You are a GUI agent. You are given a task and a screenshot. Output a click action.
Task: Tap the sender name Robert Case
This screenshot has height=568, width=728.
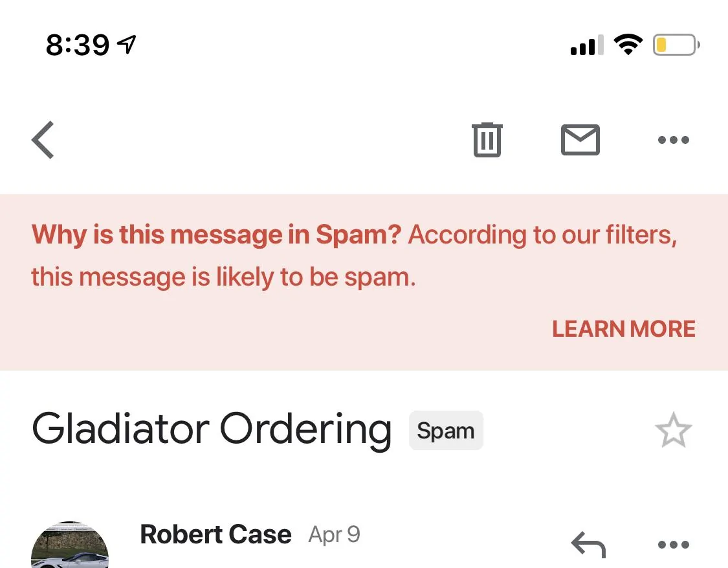(215, 534)
